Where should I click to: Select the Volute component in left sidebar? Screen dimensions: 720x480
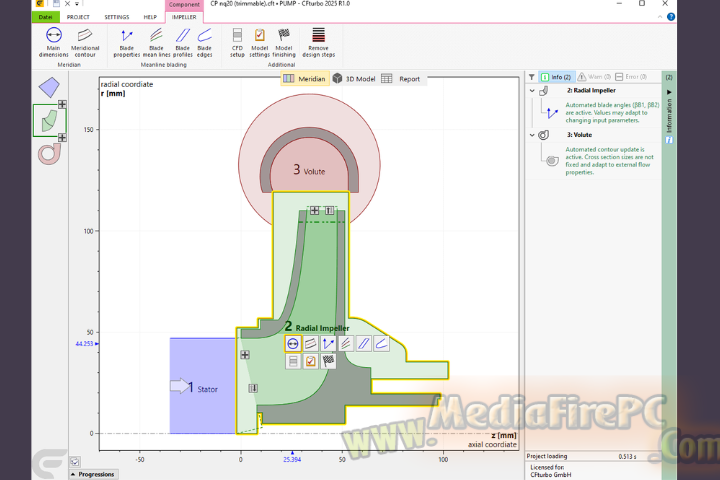[49, 154]
